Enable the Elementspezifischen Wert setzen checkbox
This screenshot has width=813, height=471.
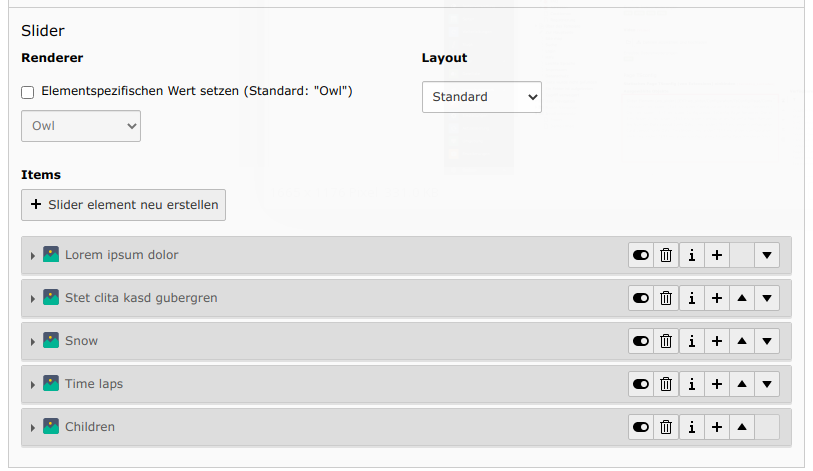(27, 92)
